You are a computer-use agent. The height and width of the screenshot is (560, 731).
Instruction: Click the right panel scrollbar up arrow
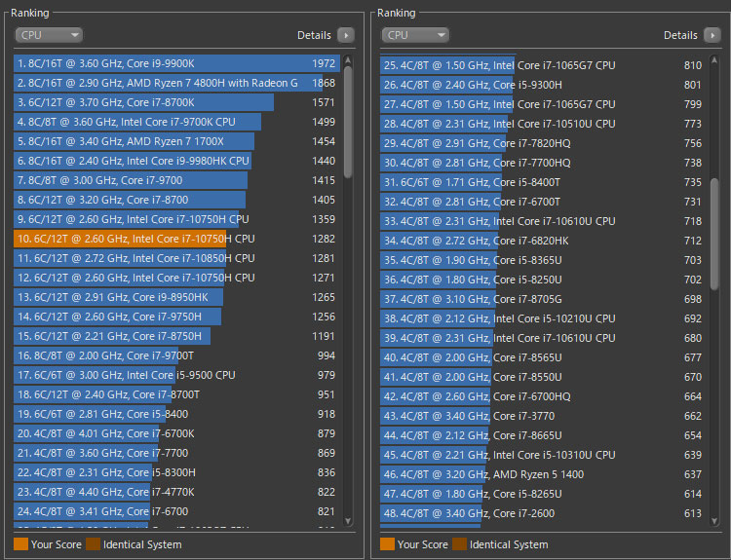[714, 60]
